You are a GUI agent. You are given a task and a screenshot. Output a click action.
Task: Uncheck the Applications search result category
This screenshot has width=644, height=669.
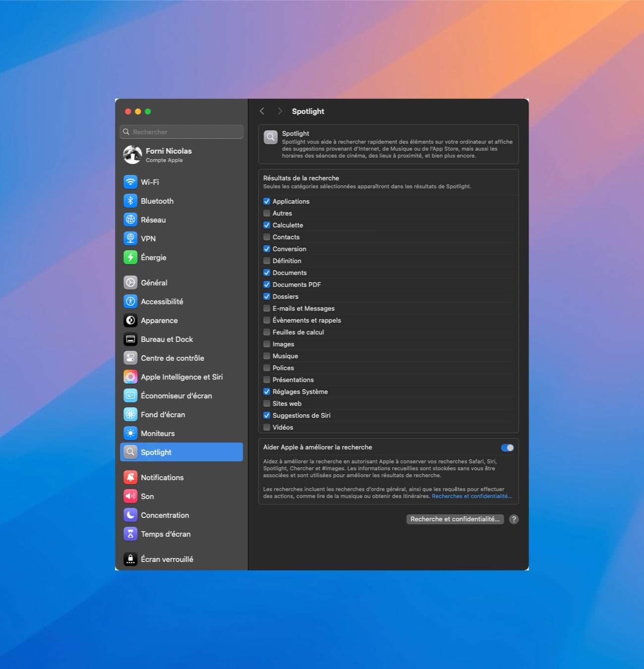click(267, 201)
